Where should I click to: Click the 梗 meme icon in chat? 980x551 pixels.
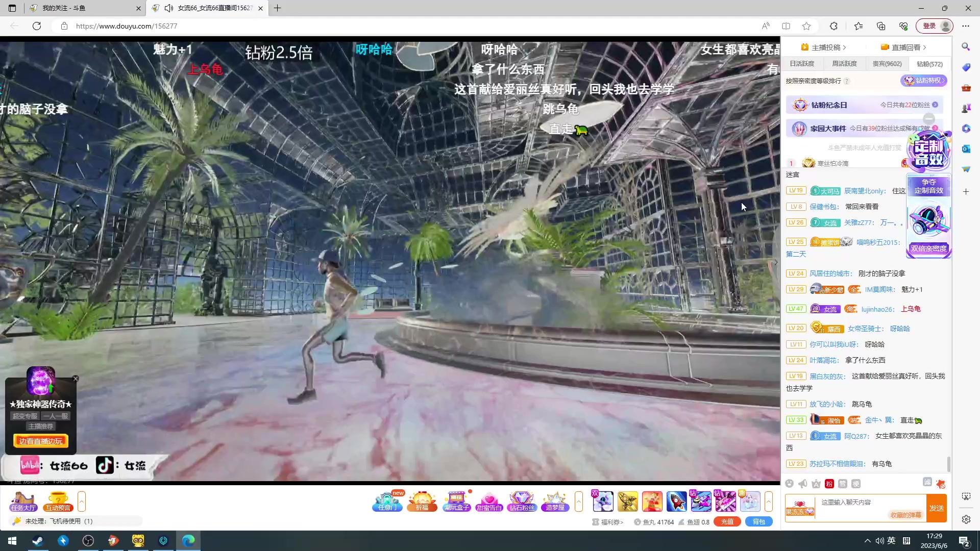tap(856, 484)
